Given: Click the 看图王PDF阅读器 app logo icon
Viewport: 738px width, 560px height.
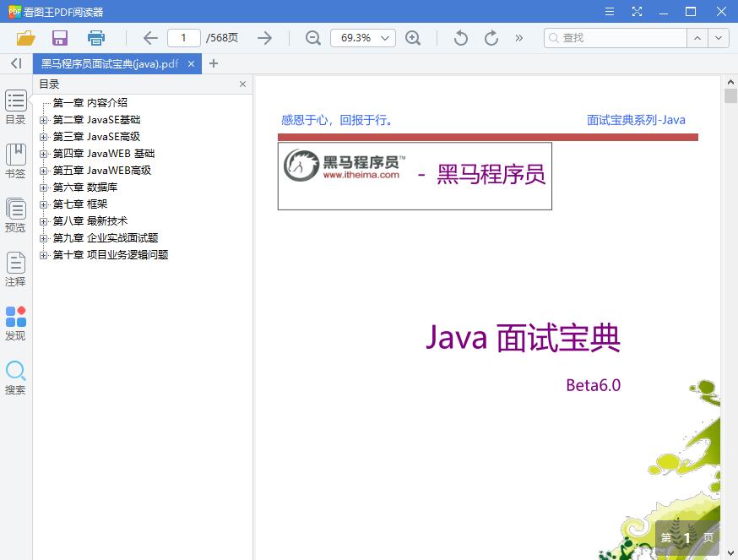Looking at the screenshot, I should pos(14,11).
